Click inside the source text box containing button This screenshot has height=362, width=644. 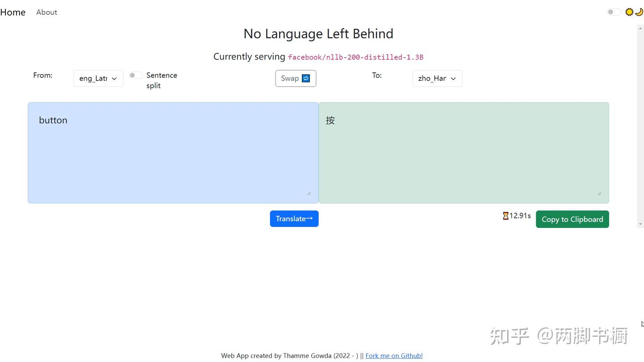[173, 153]
